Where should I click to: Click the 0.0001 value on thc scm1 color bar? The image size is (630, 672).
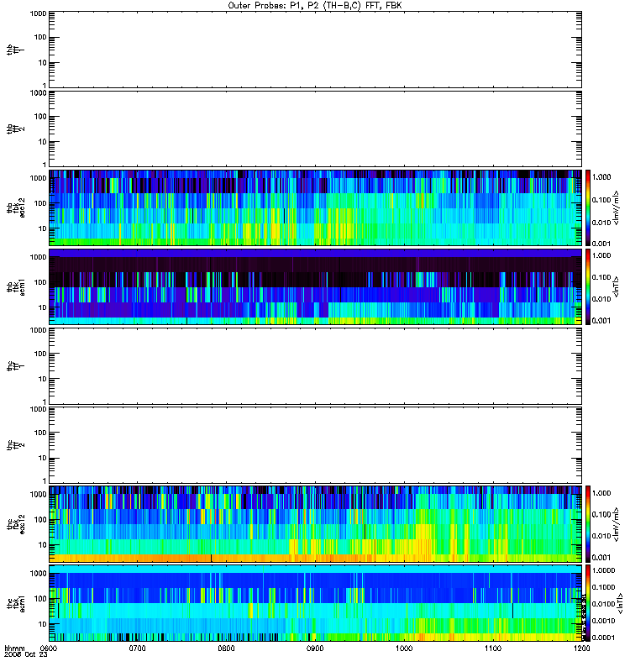pyautogui.click(x=603, y=638)
